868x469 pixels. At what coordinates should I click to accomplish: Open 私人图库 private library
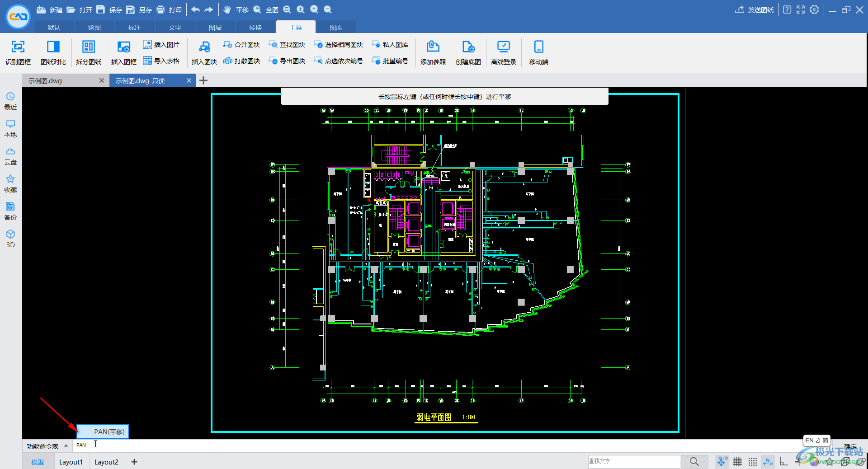point(390,45)
